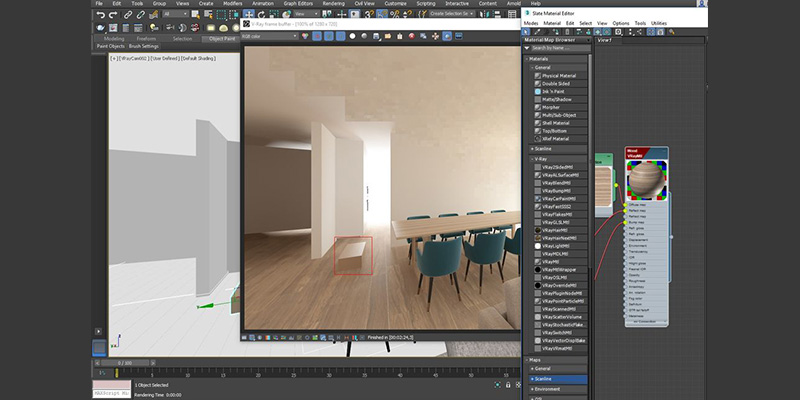
Task: Click the pick material eyedropper in Slate editor
Action: [x=537, y=32]
